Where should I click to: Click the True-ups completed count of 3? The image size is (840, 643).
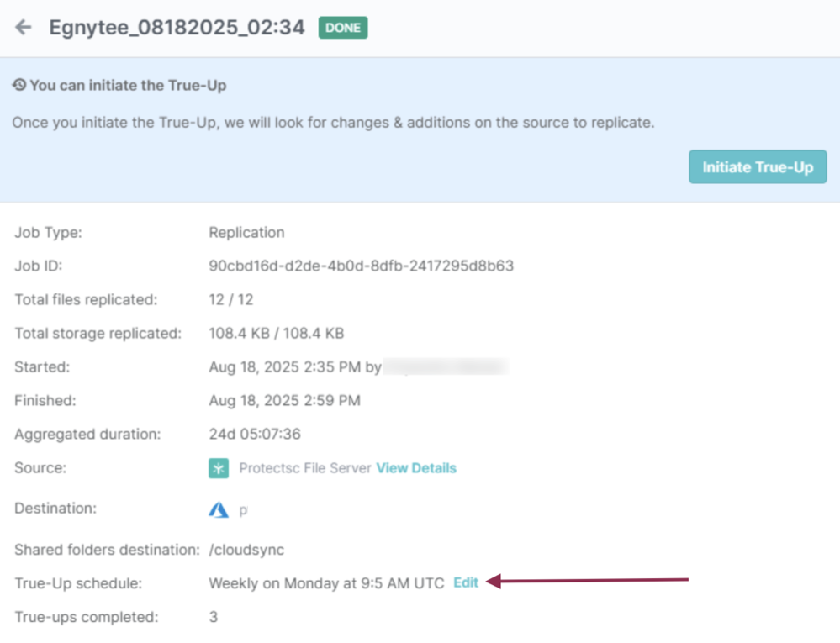point(213,616)
